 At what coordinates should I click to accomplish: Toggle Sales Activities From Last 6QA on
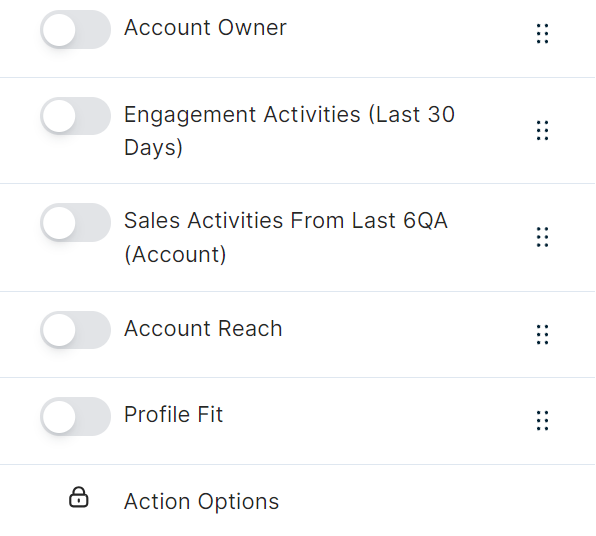click(x=76, y=222)
